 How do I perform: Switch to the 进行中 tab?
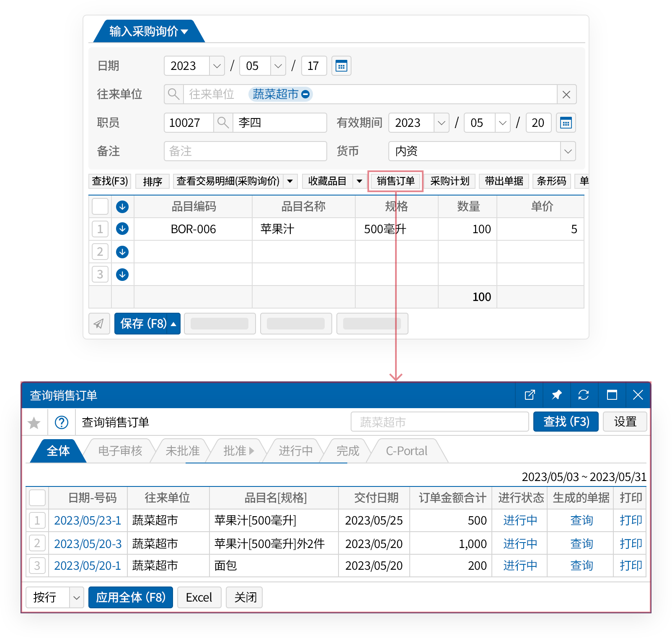pyautogui.click(x=295, y=451)
